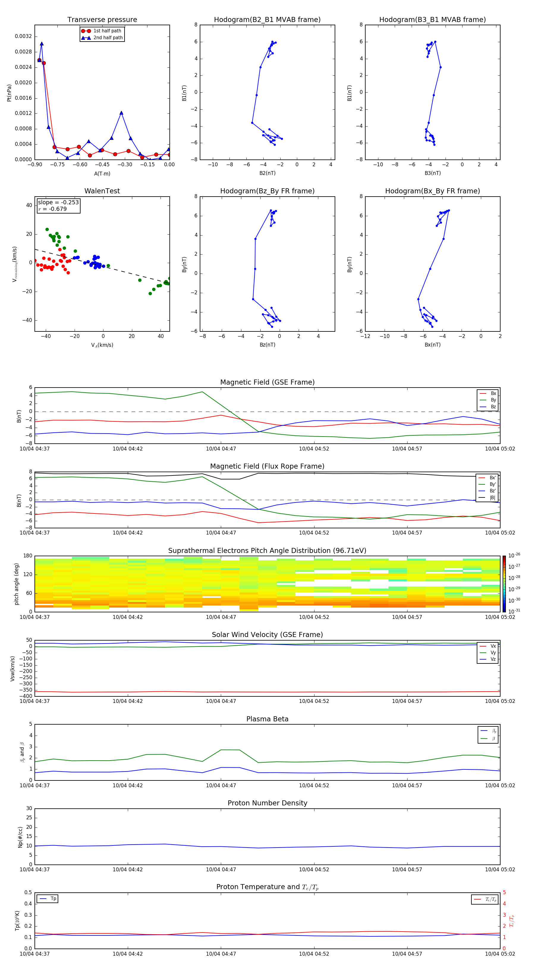Click the 'Hodogram(B3_B1 MVAB frame)' title

tap(432, 20)
